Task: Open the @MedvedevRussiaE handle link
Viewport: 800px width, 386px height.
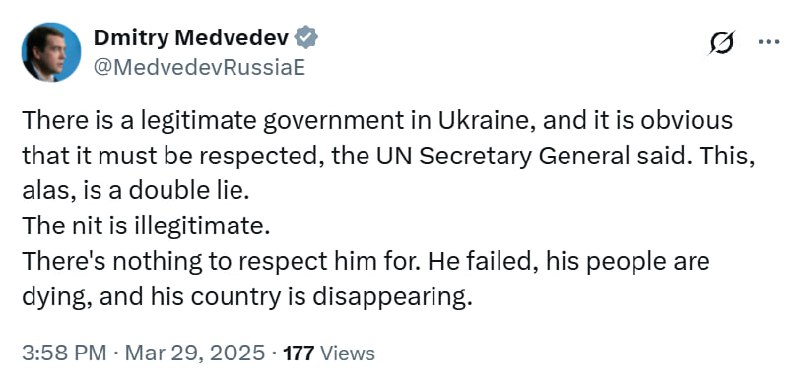Action: click(x=199, y=67)
